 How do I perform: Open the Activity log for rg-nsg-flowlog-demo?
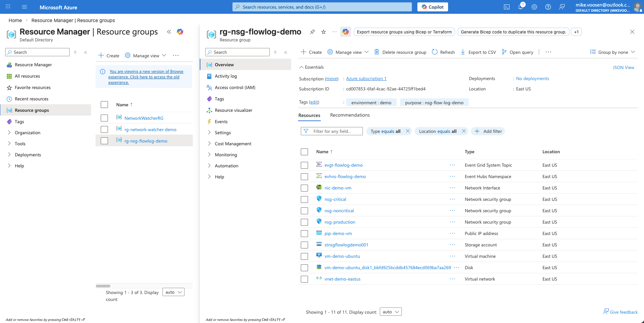tap(226, 76)
